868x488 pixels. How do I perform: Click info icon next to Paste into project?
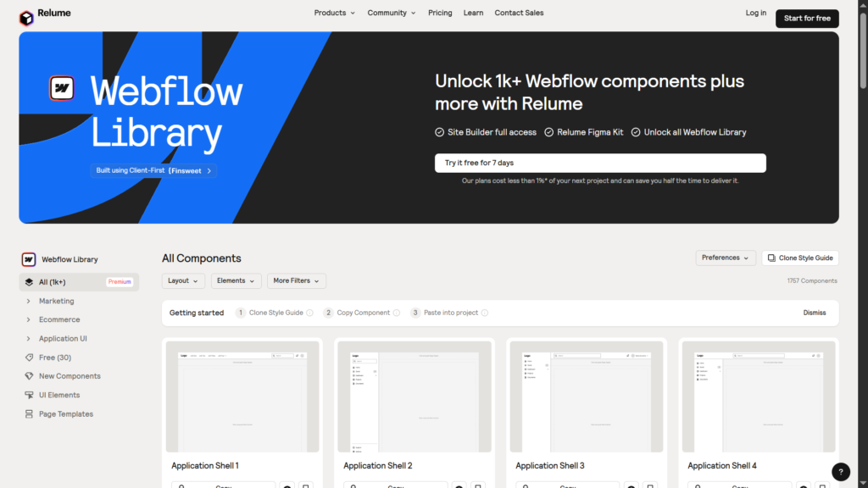click(485, 313)
